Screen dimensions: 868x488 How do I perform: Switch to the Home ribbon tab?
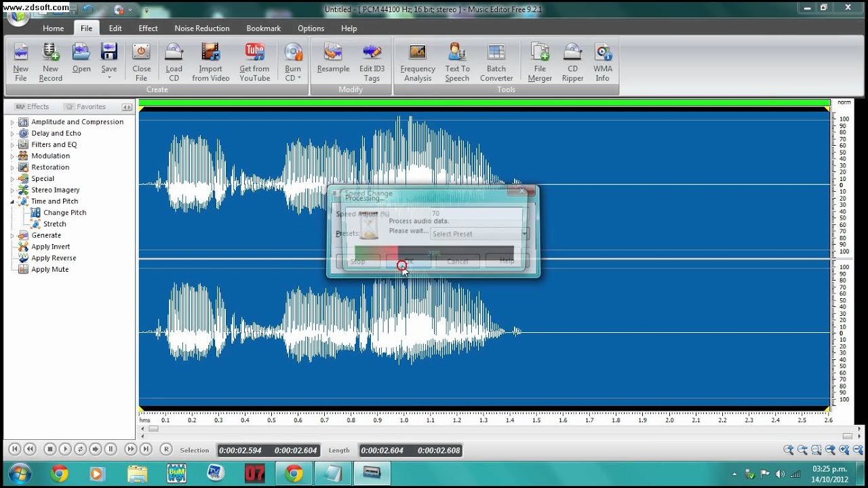53,28
